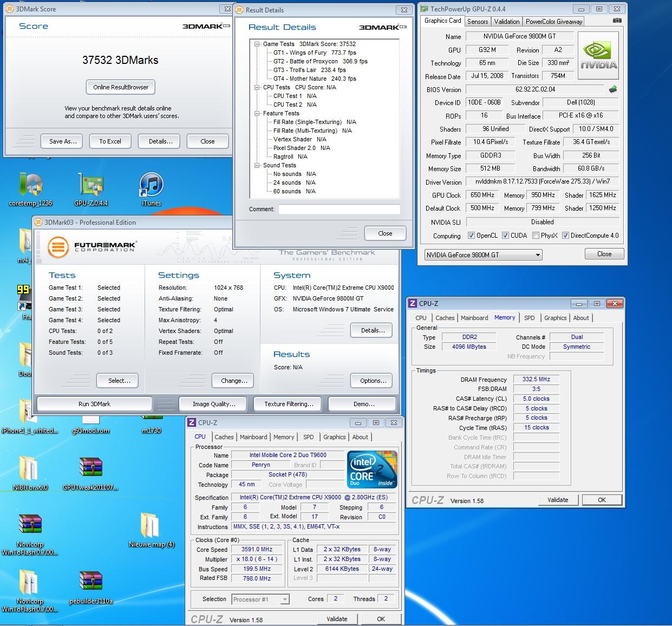
Task: Click the Save As... button
Action: click(x=63, y=141)
